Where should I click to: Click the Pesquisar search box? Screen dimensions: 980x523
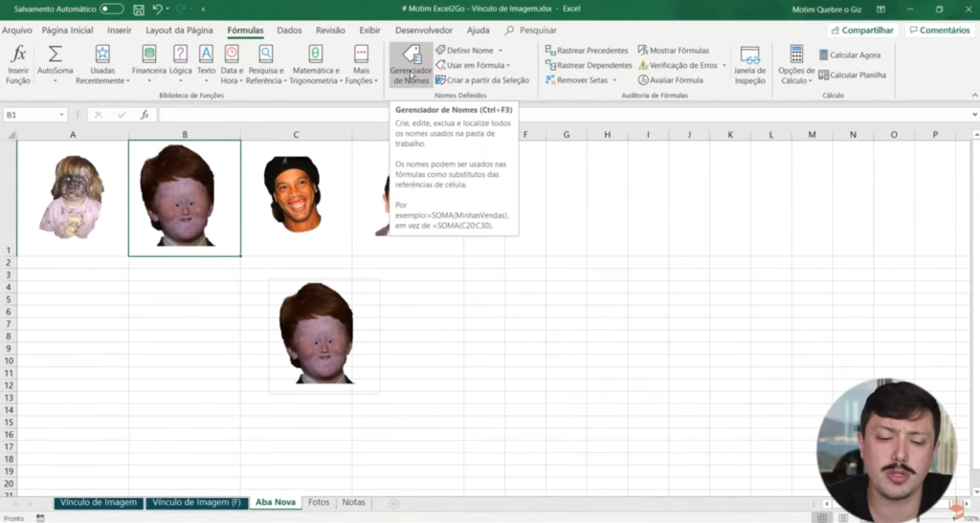(x=531, y=30)
